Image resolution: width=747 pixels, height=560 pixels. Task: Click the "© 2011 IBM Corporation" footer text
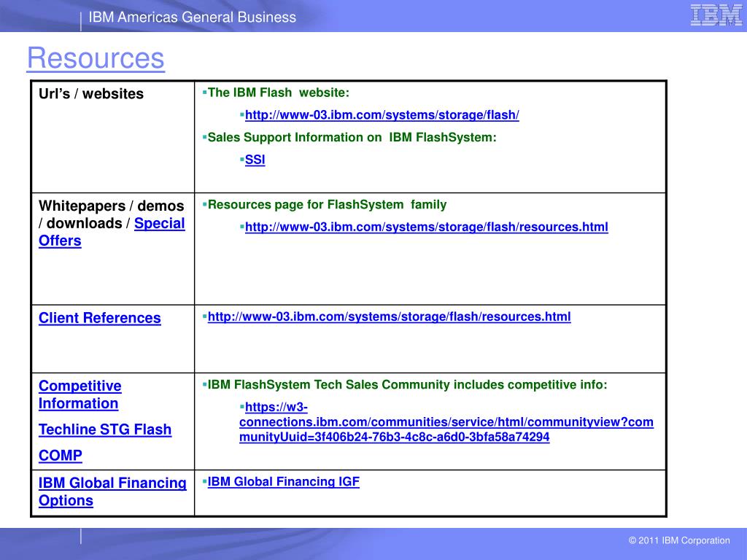pyautogui.click(x=679, y=540)
